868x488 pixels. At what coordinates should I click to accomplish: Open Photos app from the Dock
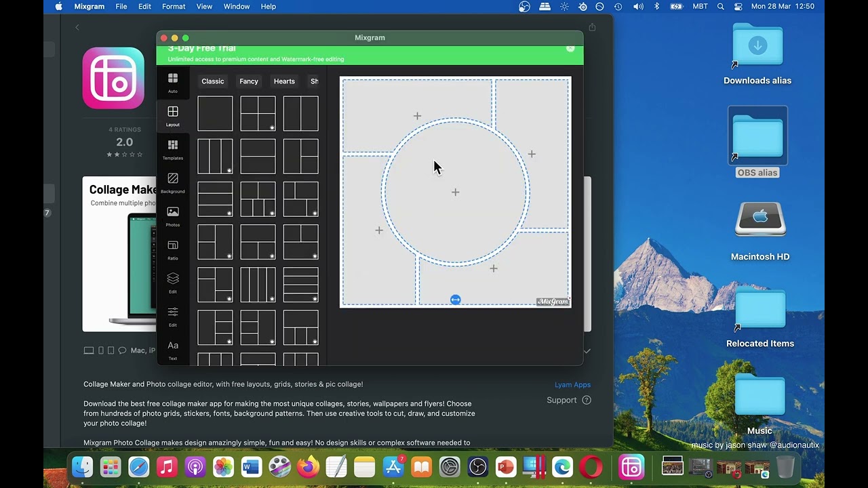(223, 467)
